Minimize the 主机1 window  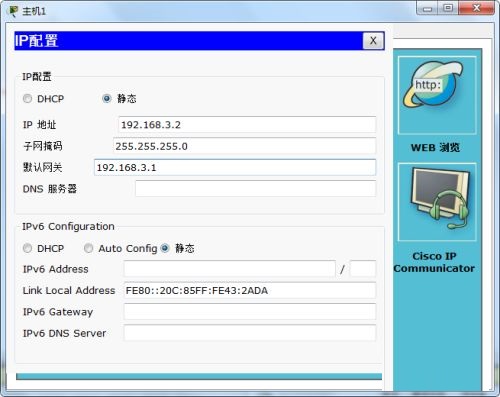click(428, 8)
